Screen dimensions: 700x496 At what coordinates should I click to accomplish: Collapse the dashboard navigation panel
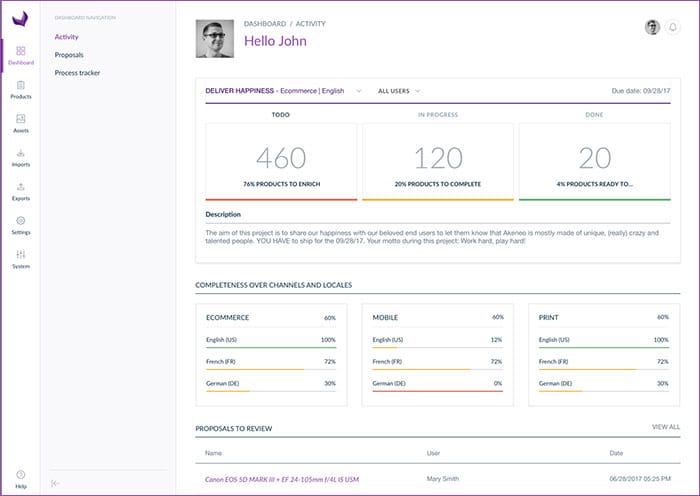pyautogui.click(x=55, y=483)
